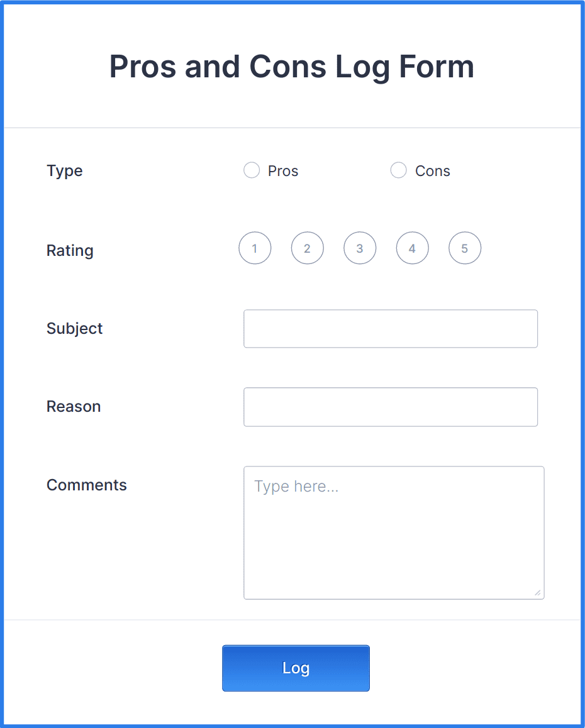This screenshot has width=585, height=728.
Task: Select rating 3 on the scale
Action: 360,248
